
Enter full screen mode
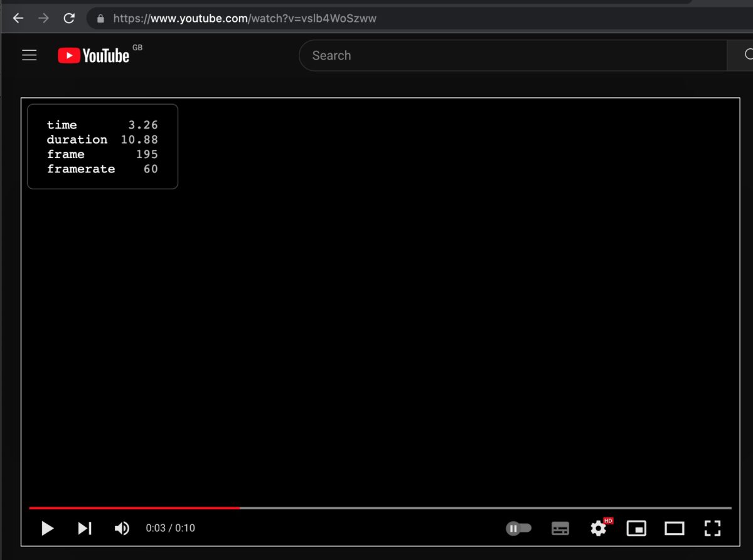(712, 528)
